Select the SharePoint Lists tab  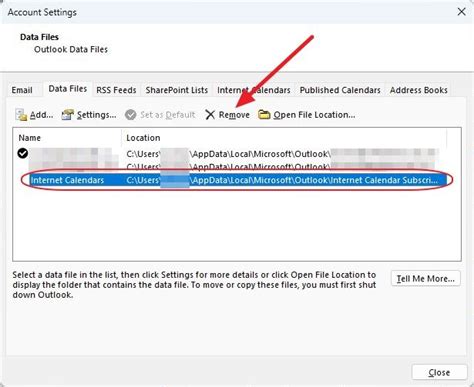pyautogui.click(x=177, y=90)
